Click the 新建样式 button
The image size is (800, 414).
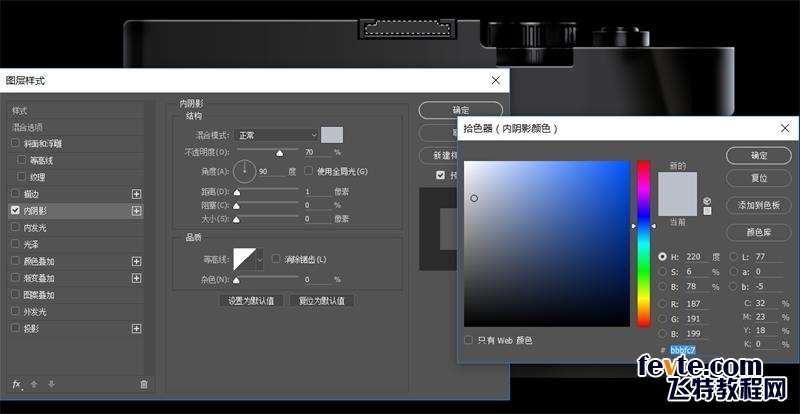(438, 155)
